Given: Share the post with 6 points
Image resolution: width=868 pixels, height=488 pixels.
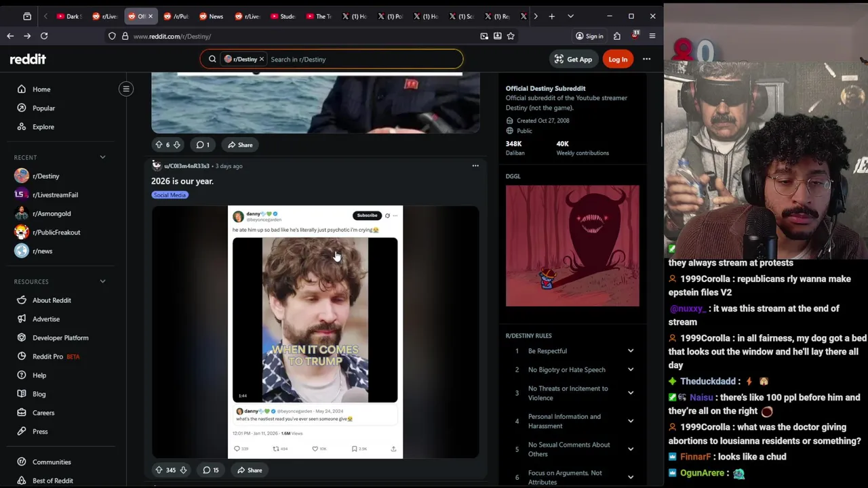Looking at the screenshot, I should (x=240, y=144).
